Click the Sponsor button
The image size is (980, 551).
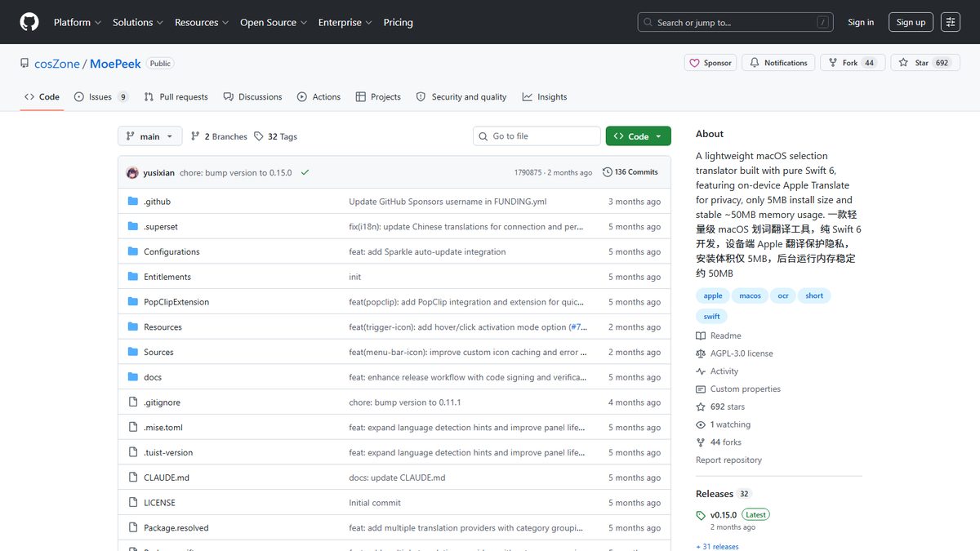click(710, 63)
